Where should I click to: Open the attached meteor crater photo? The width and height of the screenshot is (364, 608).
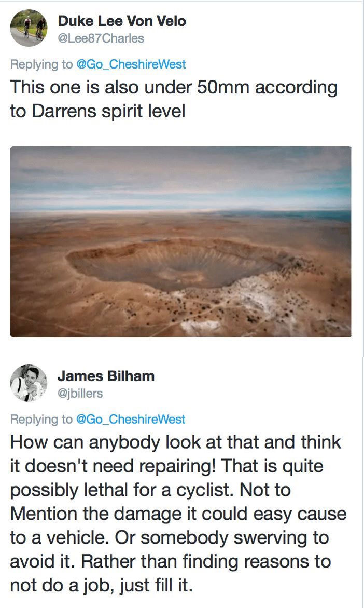coord(181,241)
